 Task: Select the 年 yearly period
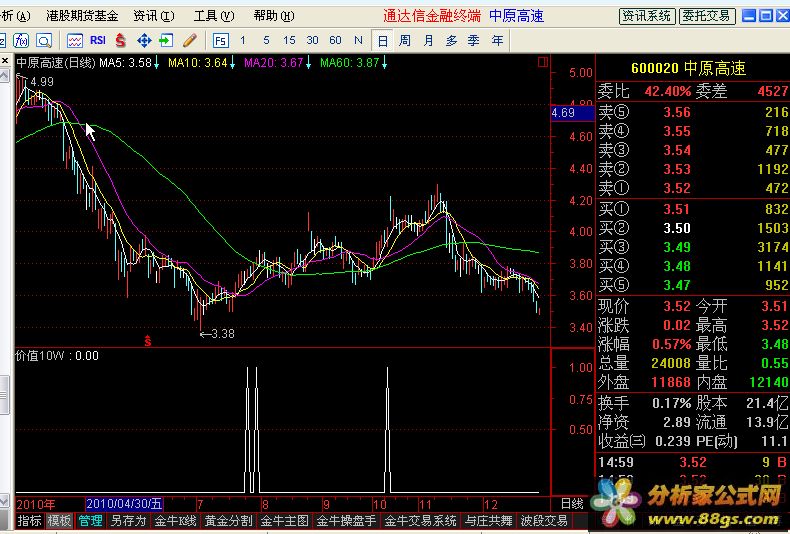click(x=497, y=40)
